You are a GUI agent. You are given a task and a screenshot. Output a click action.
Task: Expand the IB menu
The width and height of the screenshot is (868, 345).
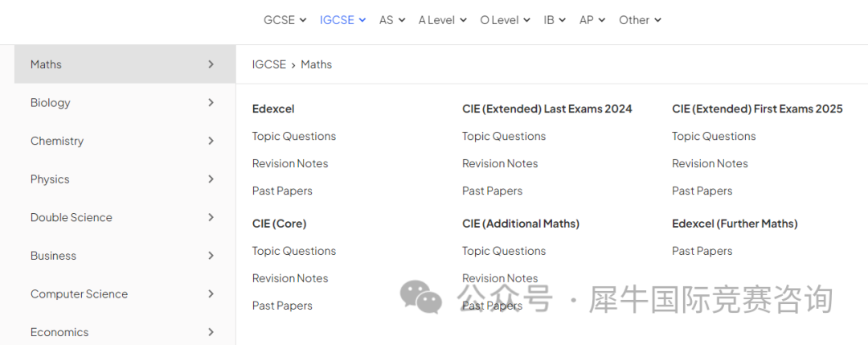click(554, 20)
